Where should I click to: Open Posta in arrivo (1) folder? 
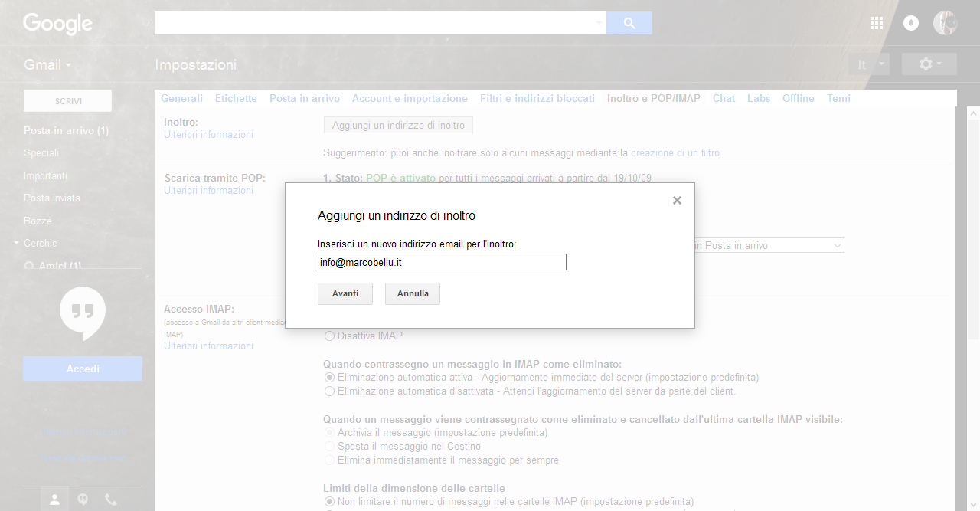point(67,130)
